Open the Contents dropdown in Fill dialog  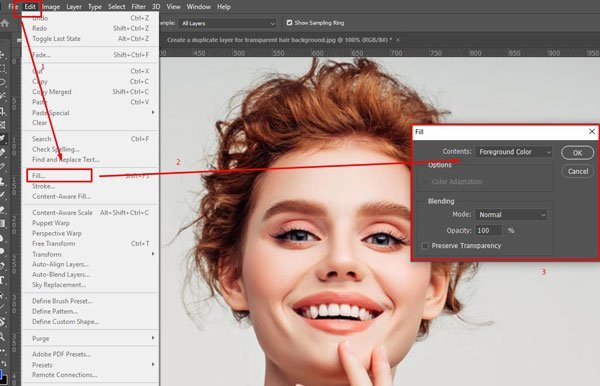[514, 152]
